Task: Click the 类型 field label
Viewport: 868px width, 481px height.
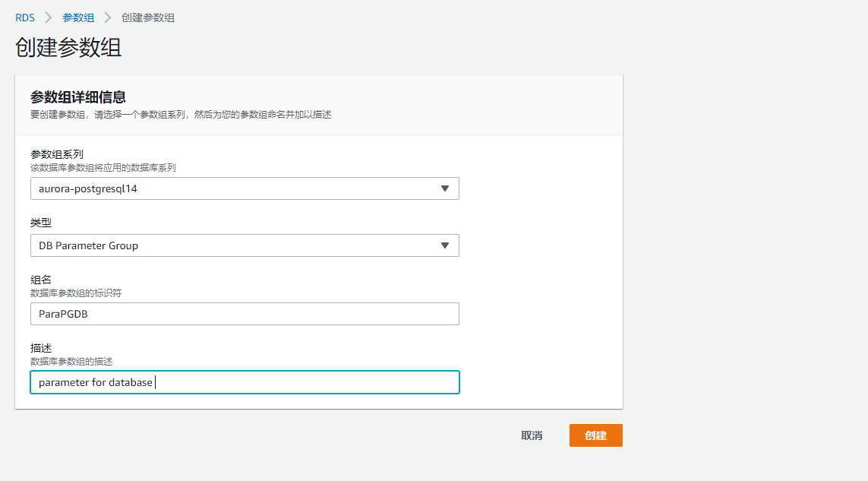Action: pyautogui.click(x=41, y=223)
